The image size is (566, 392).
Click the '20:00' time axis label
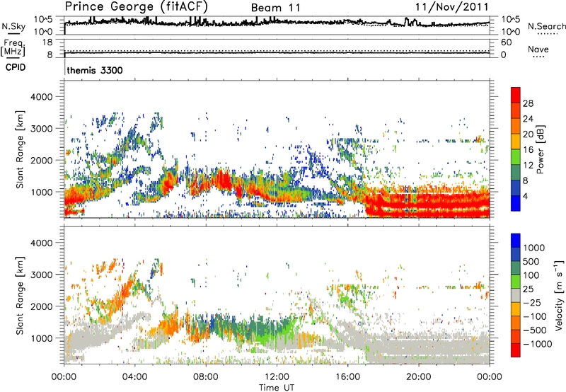coord(419,377)
